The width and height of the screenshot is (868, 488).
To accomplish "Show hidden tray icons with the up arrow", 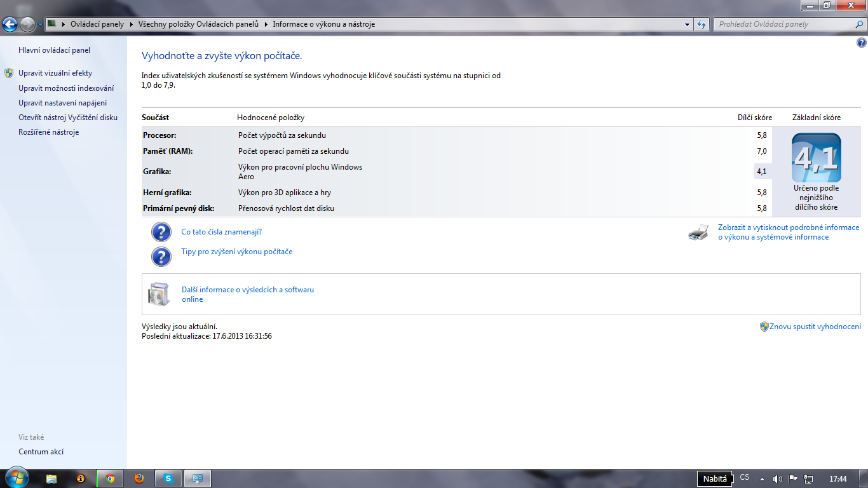I will tap(763, 478).
